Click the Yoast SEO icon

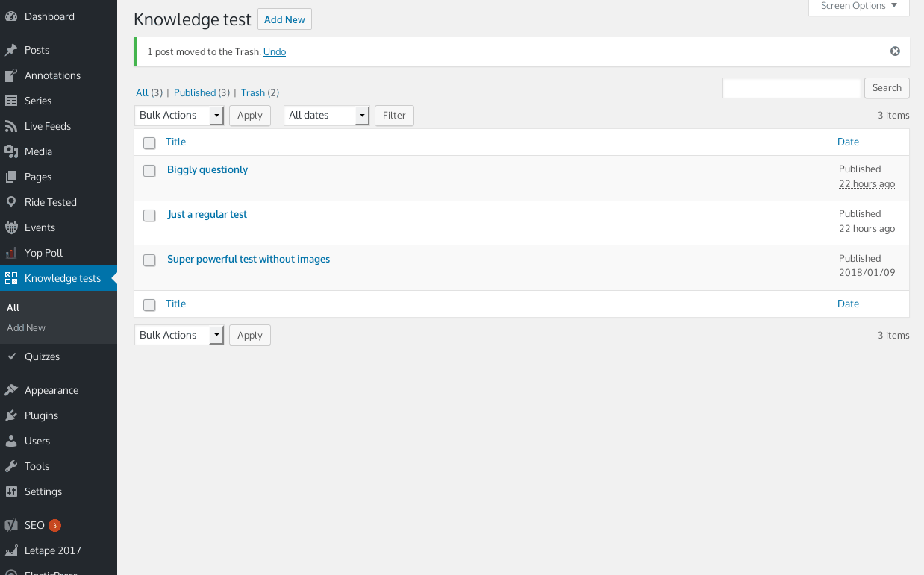(x=11, y=525)
